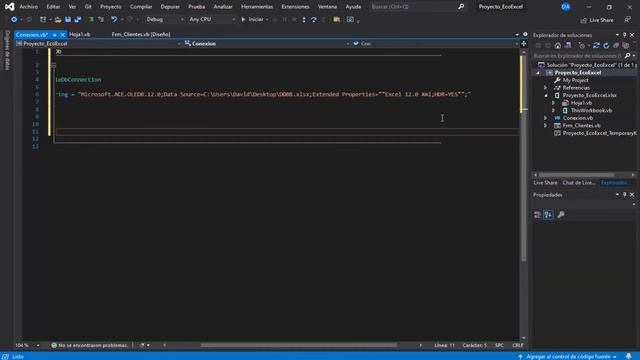Click the Live Share button
This screenshot has height=360, width=640.
pos(597,20)
